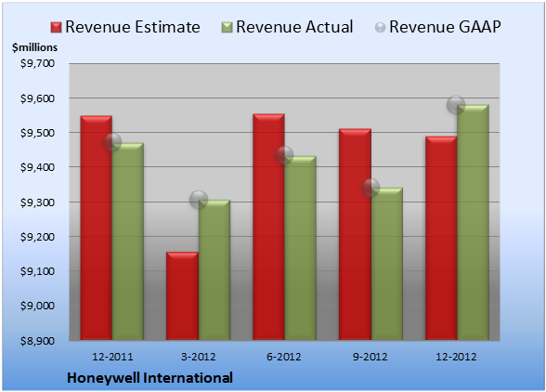Select the "Revenue Estimate" legend label

tap(133, 27)
